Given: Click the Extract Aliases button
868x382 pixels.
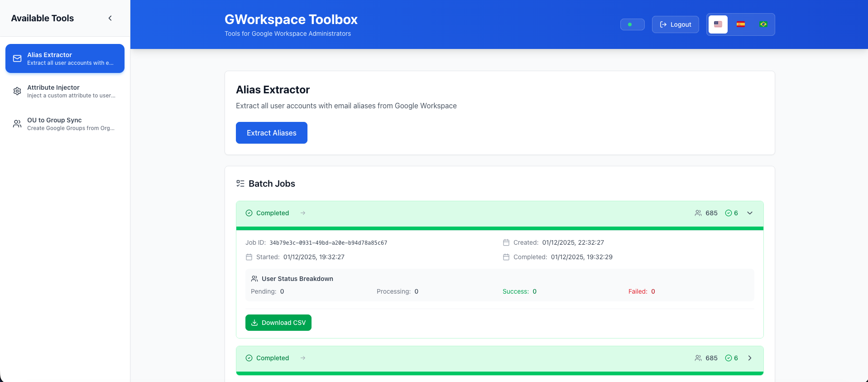Looking at the screenshot, I should [x=272, y=133].
